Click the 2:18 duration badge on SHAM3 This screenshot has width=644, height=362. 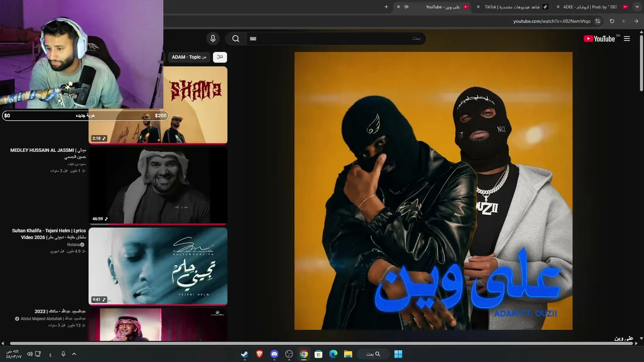[x=99, y=138]
